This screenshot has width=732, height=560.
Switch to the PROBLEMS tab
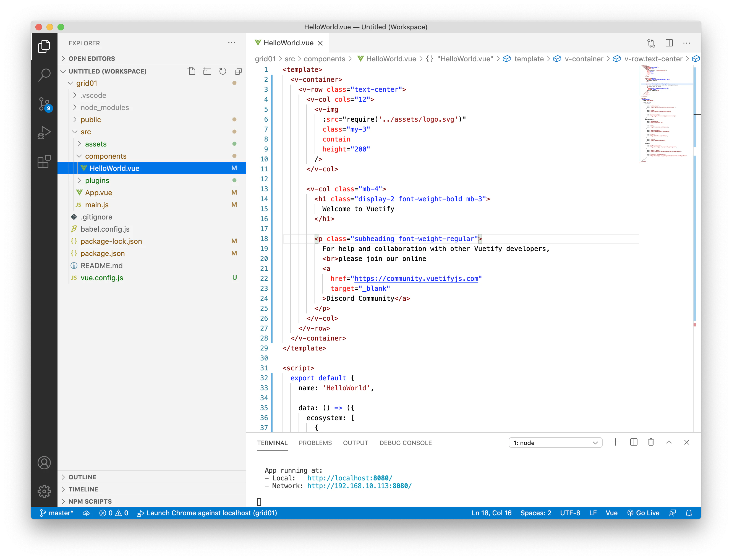[315, 443]
